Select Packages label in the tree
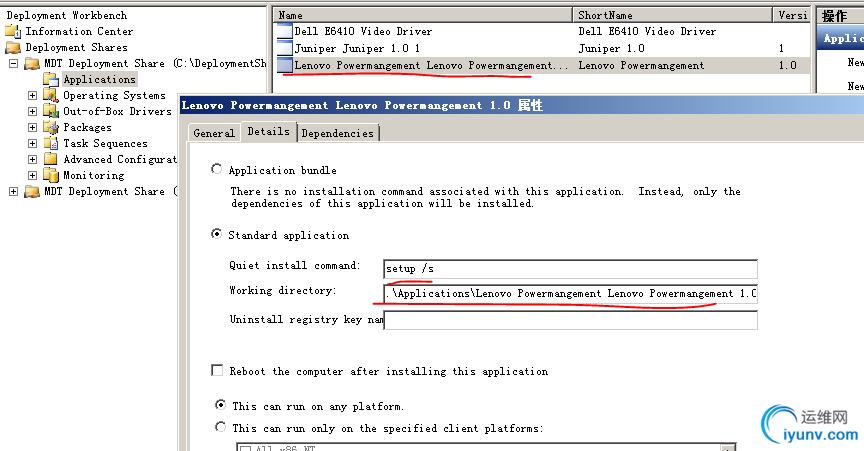 87,127
